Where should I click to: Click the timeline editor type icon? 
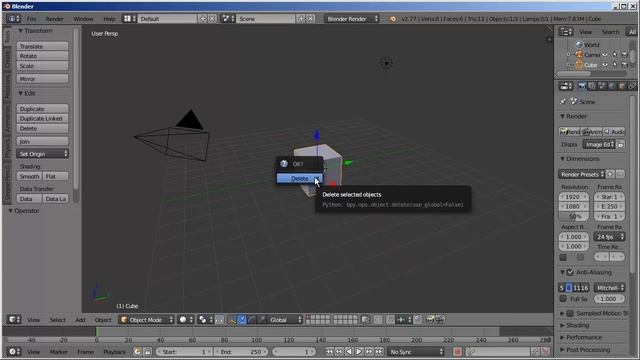coord(14,352)
